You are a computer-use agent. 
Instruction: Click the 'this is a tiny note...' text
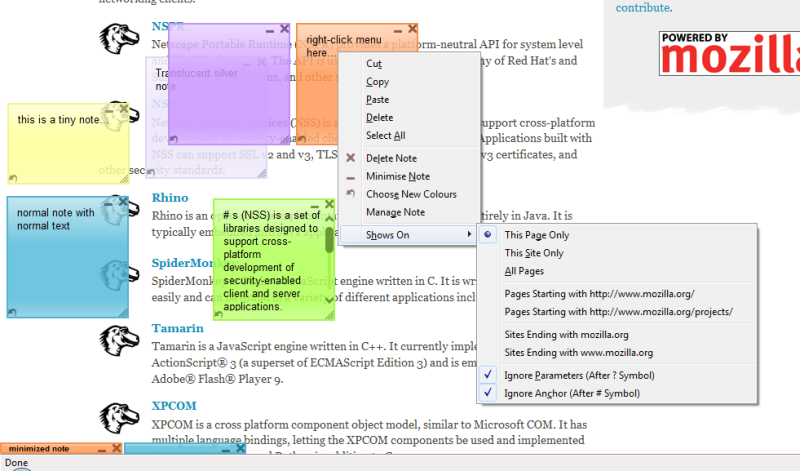coord(63,120)
